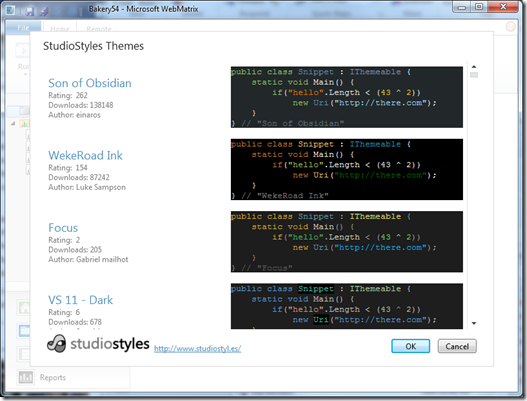Click the 'Bakery54 - Microsoft WebMatrix' window title

click(144, 9)
